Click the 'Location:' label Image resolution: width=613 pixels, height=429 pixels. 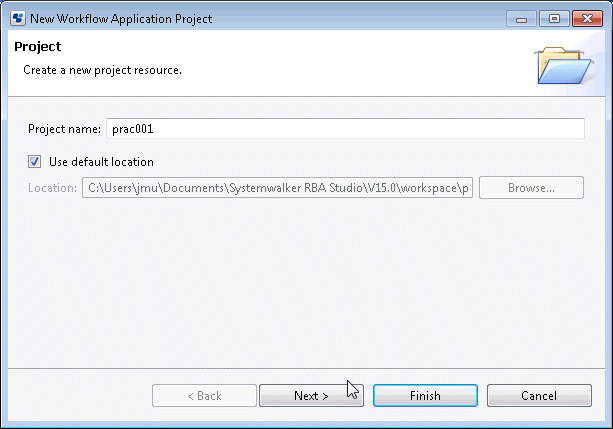pos(52,188)
